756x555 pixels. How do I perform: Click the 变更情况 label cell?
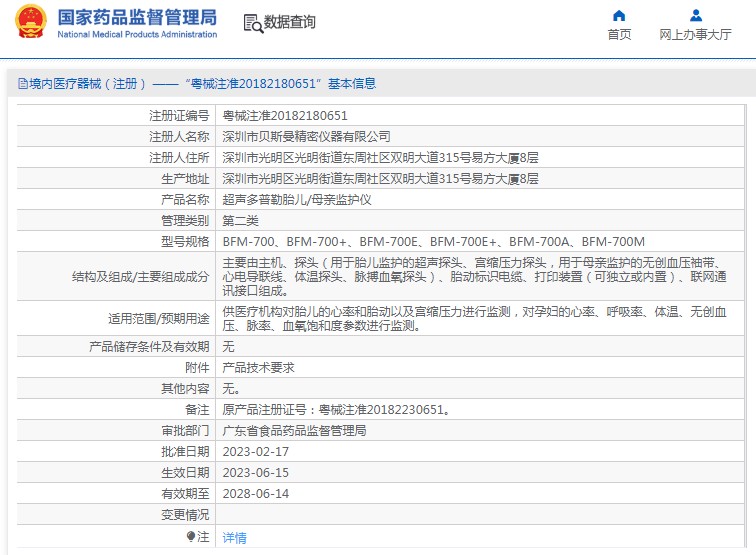[x=116, y=515]
